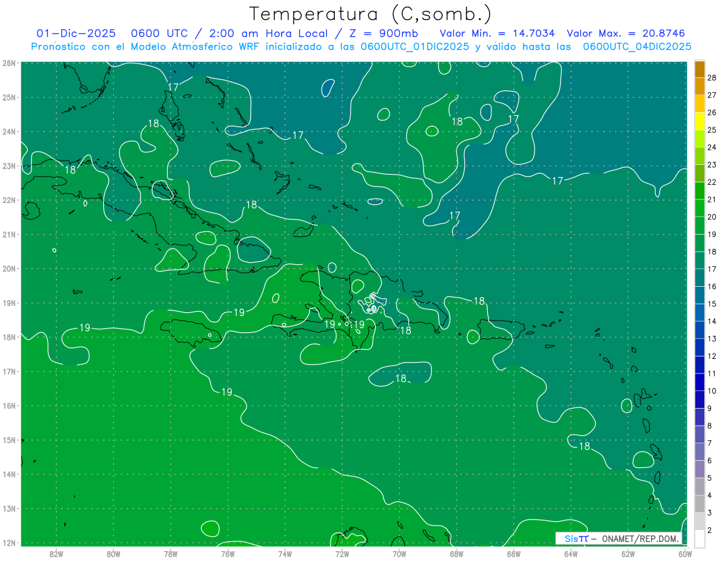This screenshot has height=562, width=728.
Task: Click the '22N' latitude axis label
Action: (9, 200)
